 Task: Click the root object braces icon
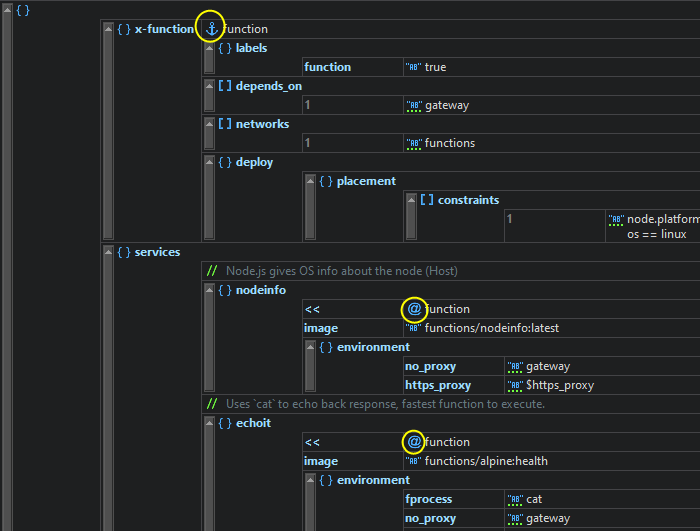pyautogui.click(x=23, y=10)
